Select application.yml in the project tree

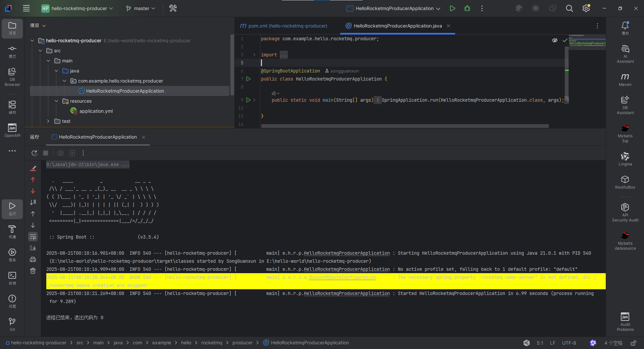pos(96,111)
